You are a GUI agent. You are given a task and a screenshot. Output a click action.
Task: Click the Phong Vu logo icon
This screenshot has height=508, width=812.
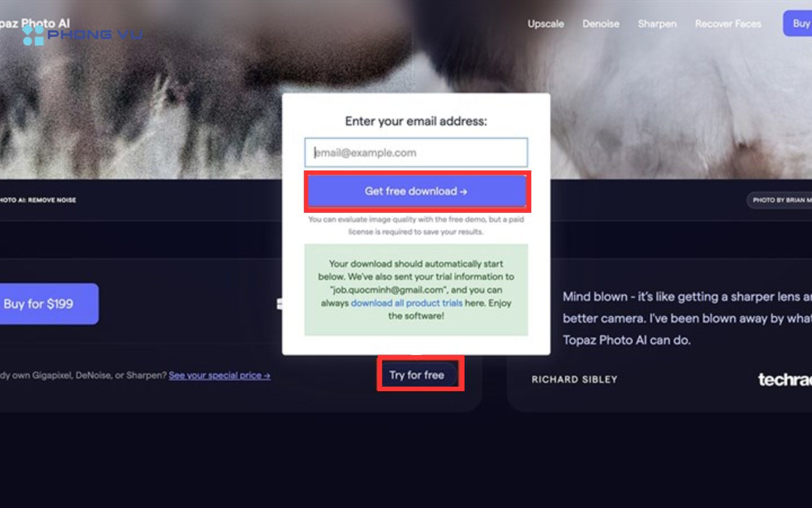coord(33,35)
